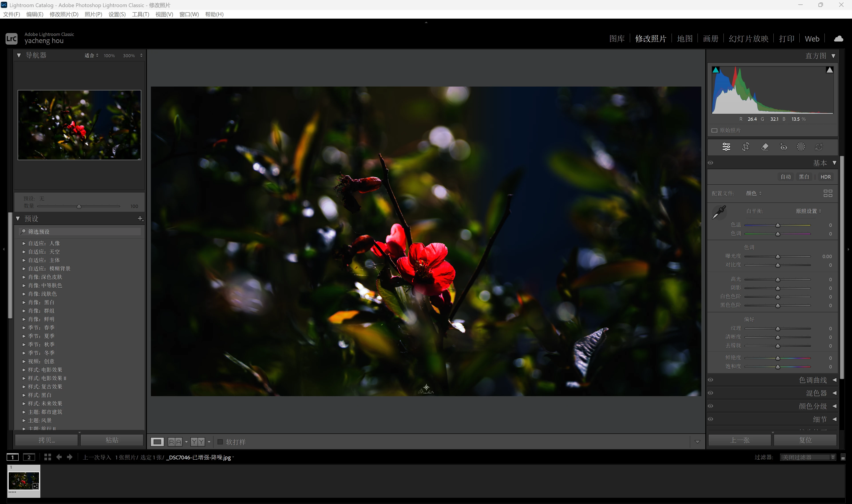Viewport: 852px width, 504px height.
Task: Expand the 混色器 panel
Action: 834,393
